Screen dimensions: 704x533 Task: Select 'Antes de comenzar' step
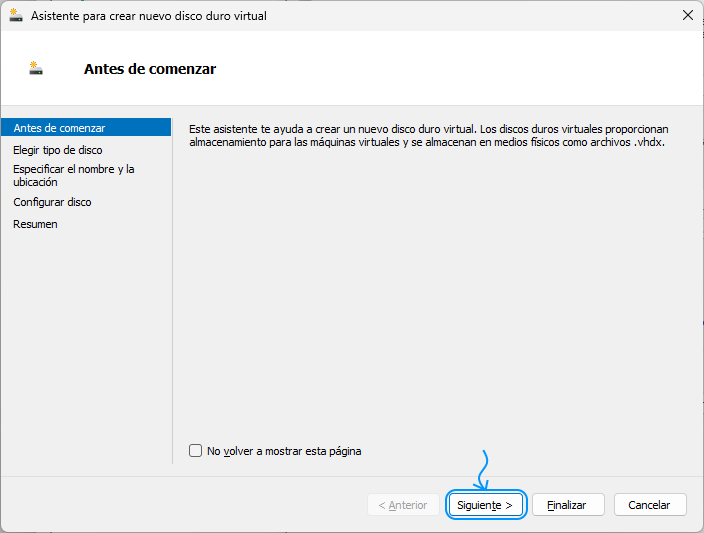pyautogui.click(x=86, y=128)
